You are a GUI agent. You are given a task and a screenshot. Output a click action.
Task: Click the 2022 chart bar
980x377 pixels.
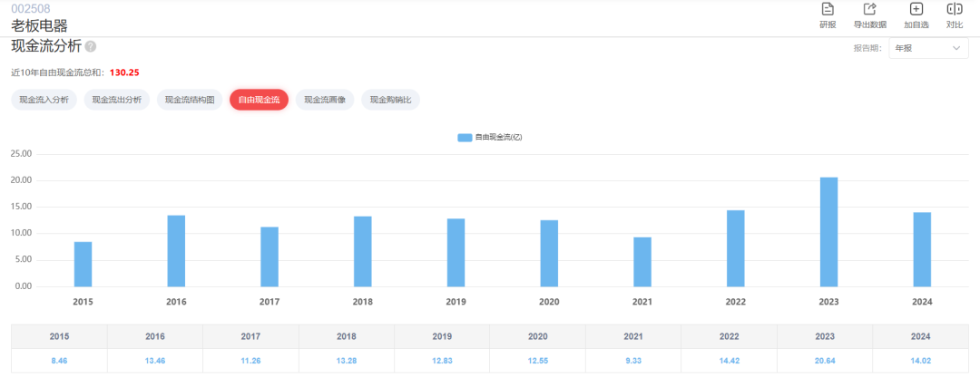point(736,248)
